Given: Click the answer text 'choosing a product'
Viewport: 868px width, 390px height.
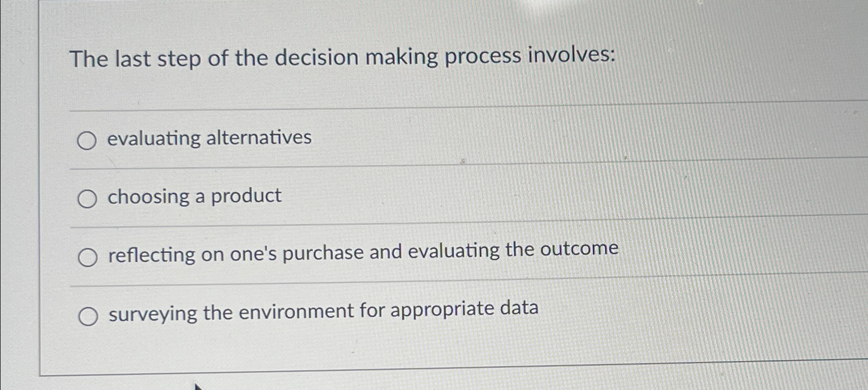Looking at the screenshot, I should (x=194, y=196).
